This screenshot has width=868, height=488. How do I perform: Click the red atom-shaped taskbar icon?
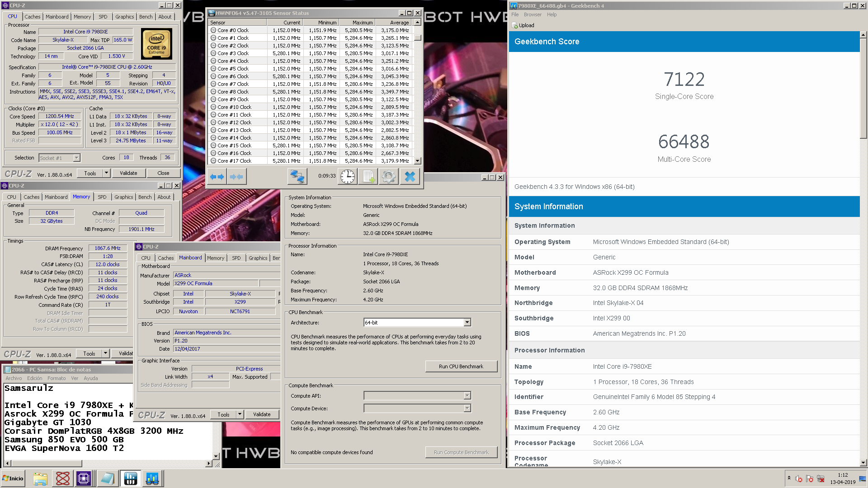click(x=62, y=479)
